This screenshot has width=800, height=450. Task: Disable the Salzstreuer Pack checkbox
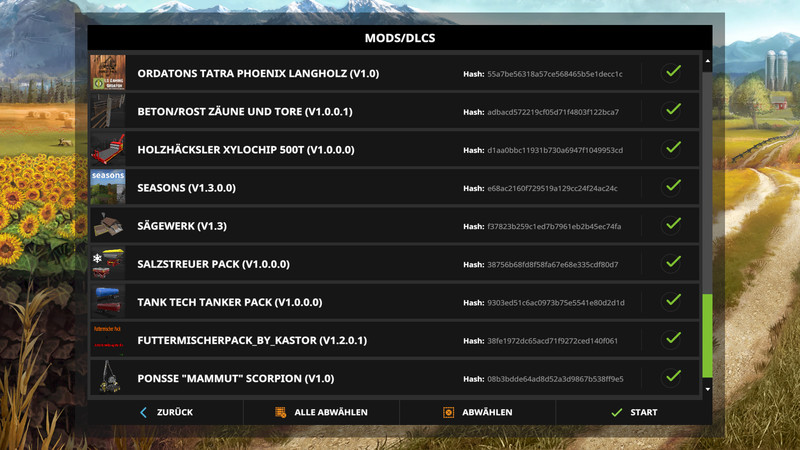pos(673,262)
